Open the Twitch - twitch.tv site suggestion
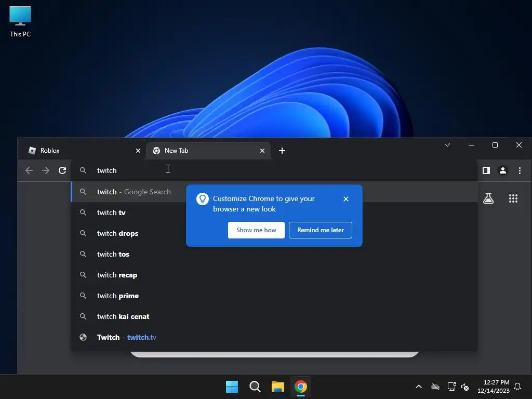 click(x=274, y=337)
